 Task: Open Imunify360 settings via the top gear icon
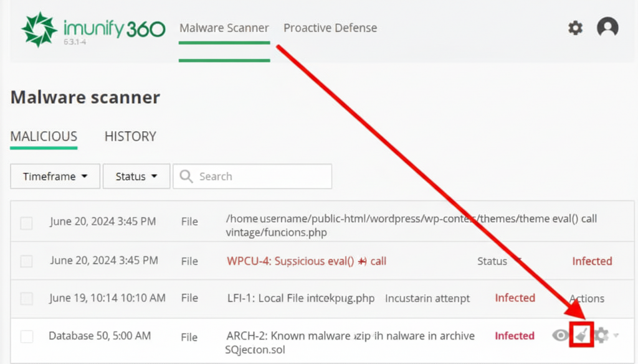pos(574,28)
